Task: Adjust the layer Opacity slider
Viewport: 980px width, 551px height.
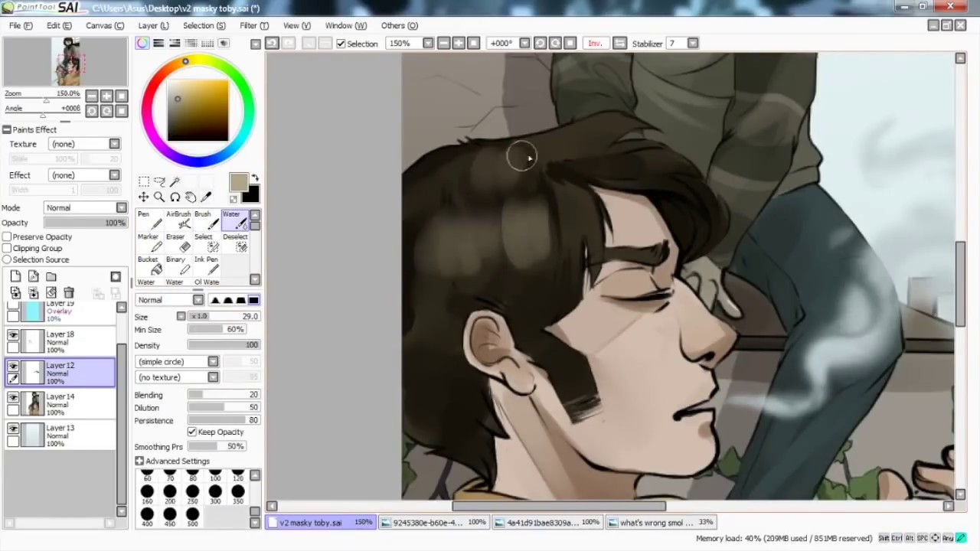Action: coord(84,223)
